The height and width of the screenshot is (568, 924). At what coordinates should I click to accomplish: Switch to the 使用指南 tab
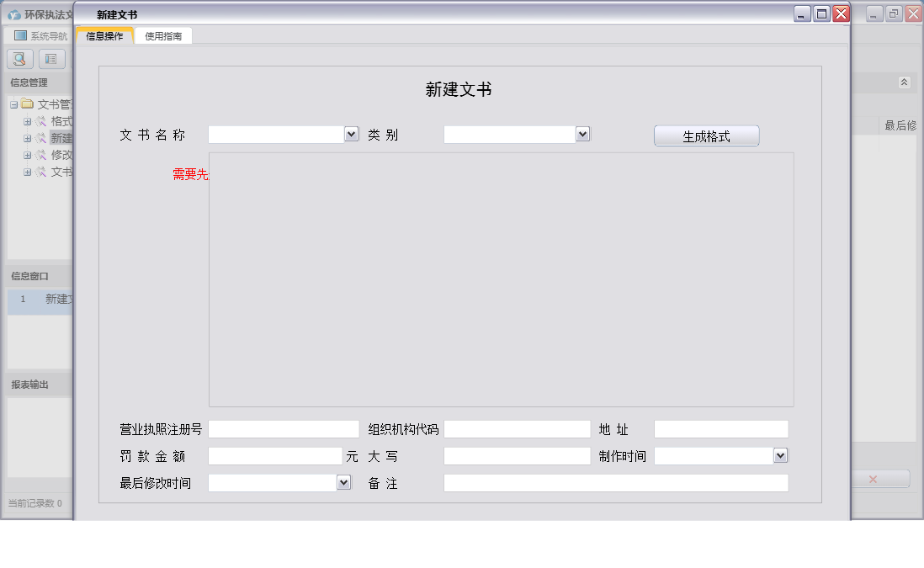[164, 36]
